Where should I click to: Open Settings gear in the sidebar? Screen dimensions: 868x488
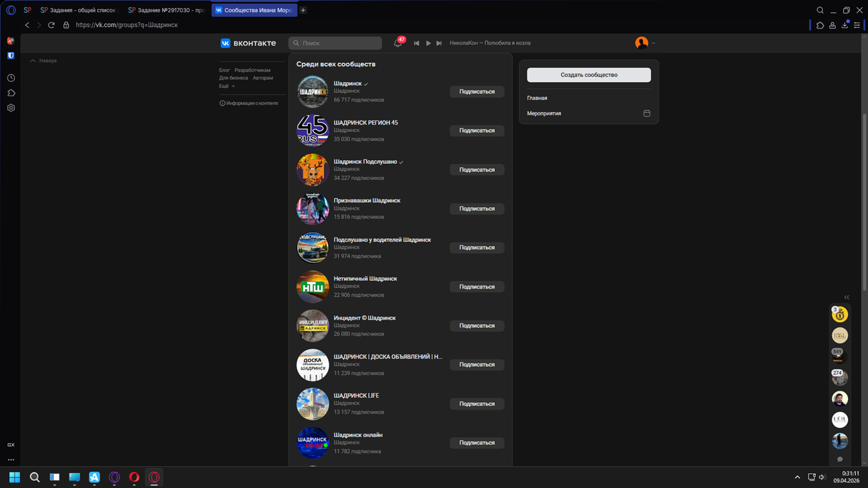[11, 108]
